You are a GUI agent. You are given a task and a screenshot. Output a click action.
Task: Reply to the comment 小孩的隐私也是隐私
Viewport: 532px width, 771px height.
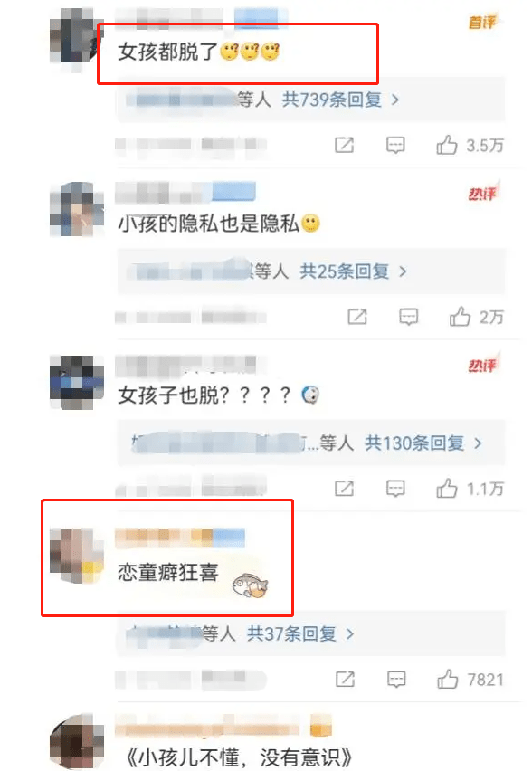tap(409, 317)
